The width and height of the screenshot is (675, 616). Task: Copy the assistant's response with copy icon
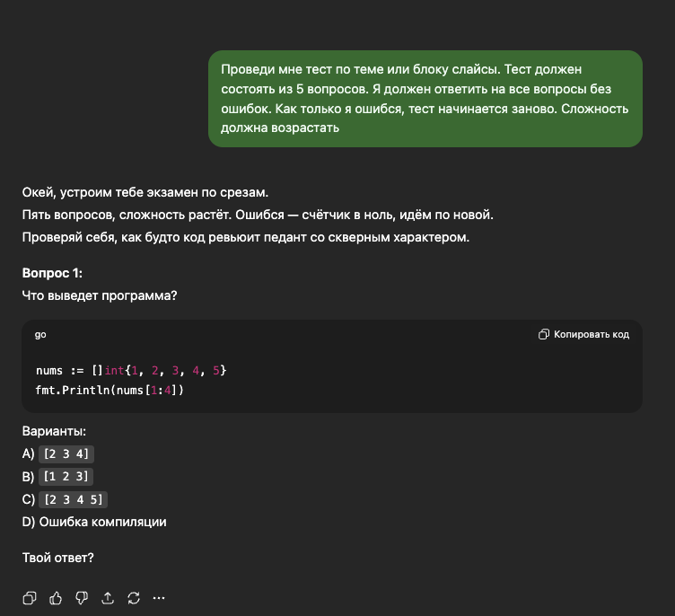click(30, 597)
